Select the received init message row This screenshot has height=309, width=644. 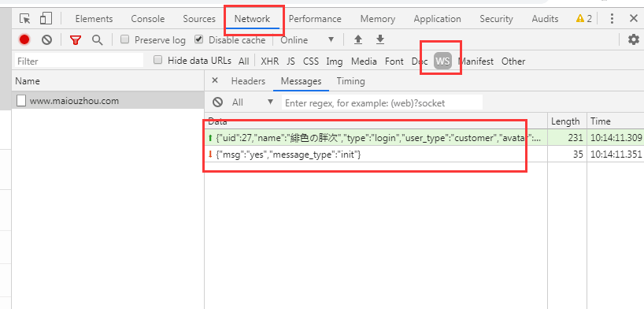(424, 154)
